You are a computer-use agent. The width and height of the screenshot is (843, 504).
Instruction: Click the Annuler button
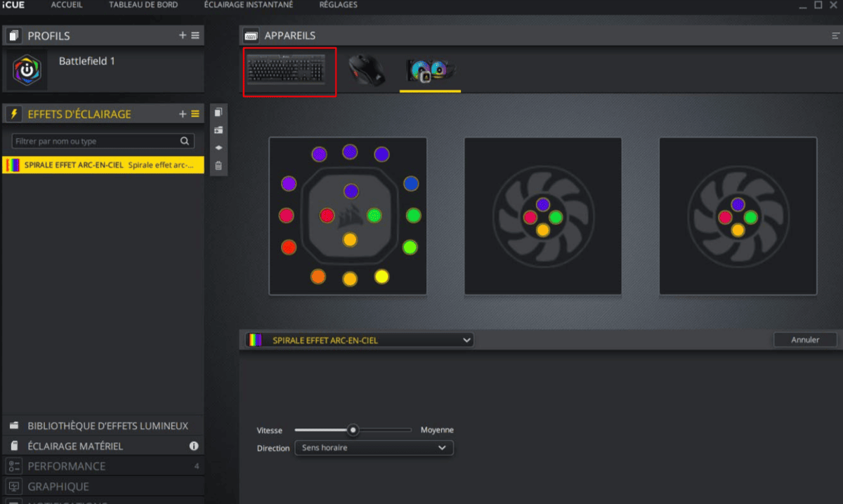pyautogui.click(x=805, y=340)
